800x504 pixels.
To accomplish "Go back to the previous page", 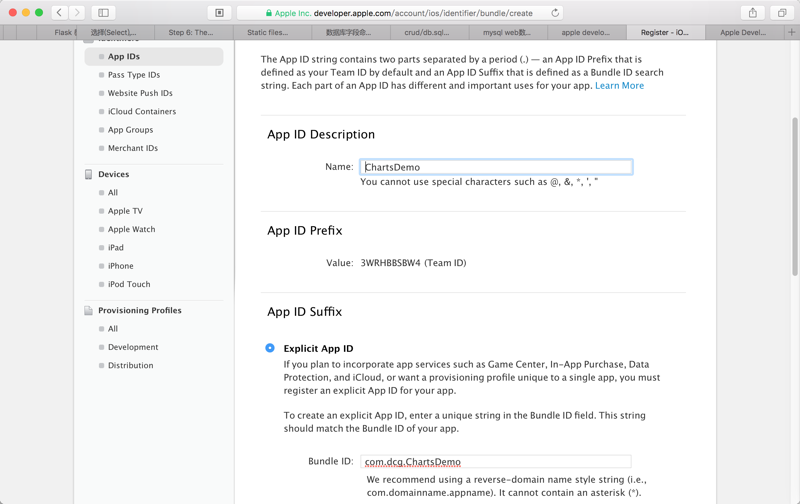I will (60, 13).
